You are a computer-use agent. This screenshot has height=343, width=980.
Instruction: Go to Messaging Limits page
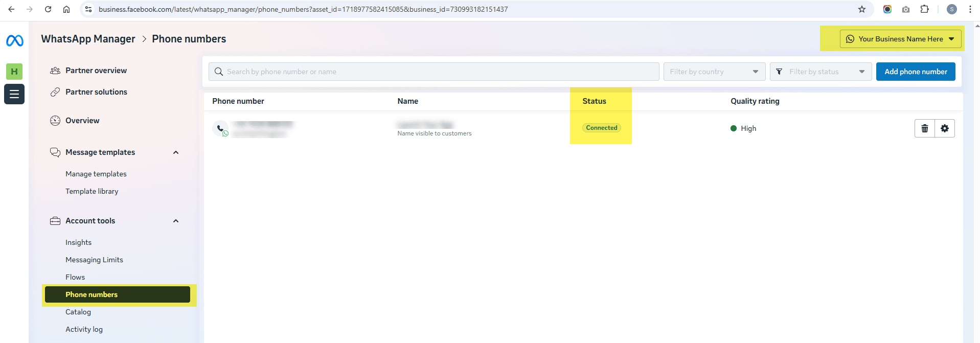click(x=94, y=260)
